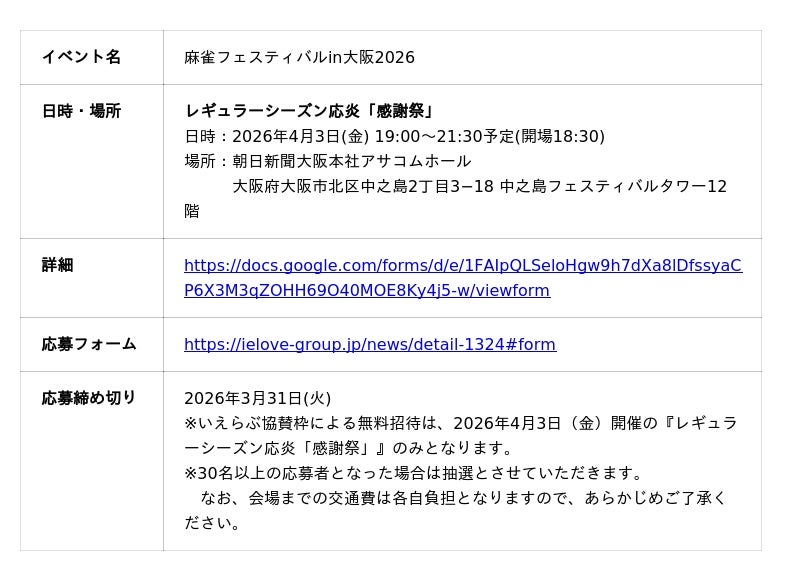
Task: Click the bold レギュラーシーズン応炎「感謝祭」 heading
Action: pos(309,111)
